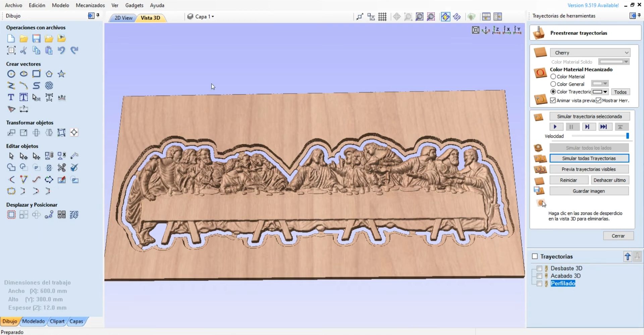
Task: Switch to the 2D View tab
Action: point(122,18)
